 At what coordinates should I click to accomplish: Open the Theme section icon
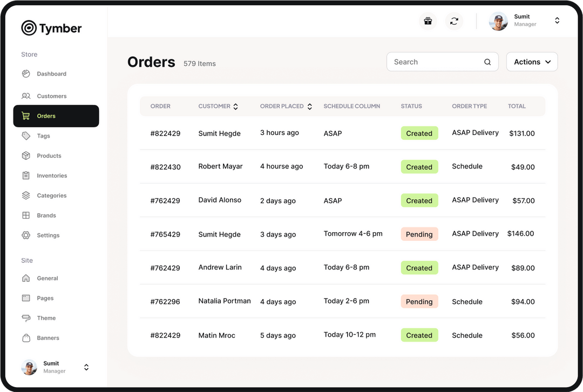(26, 318)
